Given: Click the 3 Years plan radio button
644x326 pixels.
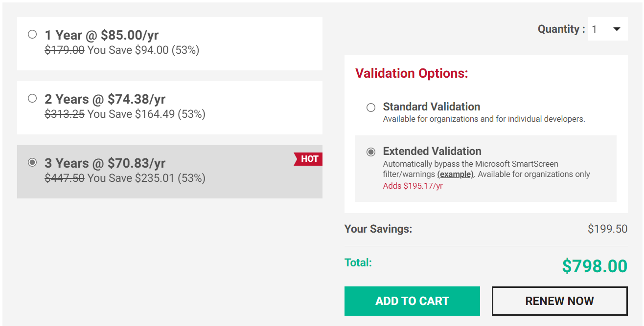Looking at the screenshot, I should (x=32, y=162).
